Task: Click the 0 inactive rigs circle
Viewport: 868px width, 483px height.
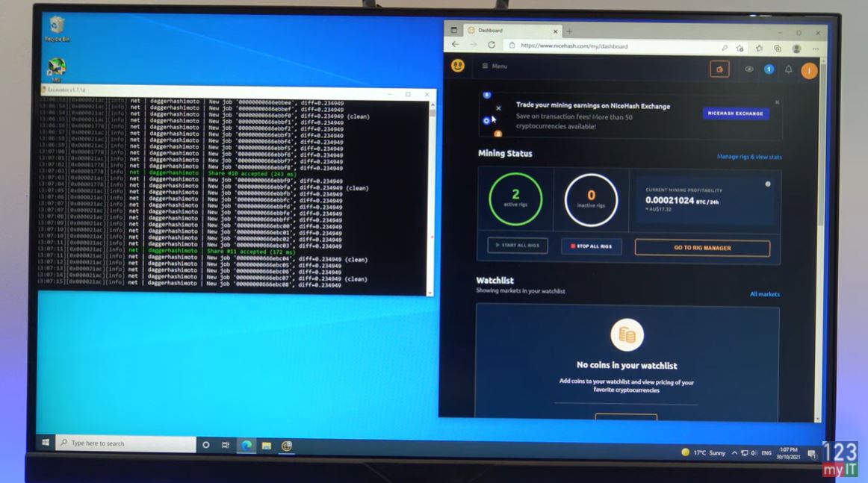Action: point(591,200)
